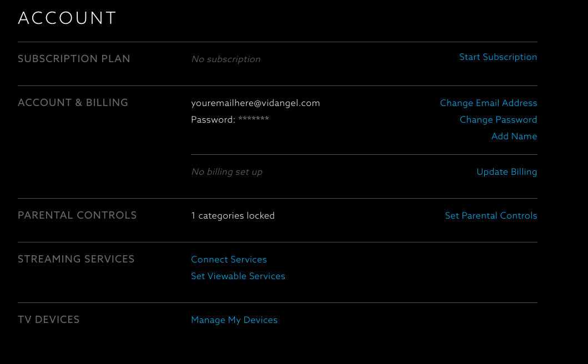Go to Manage My Devices

(234, 320)
